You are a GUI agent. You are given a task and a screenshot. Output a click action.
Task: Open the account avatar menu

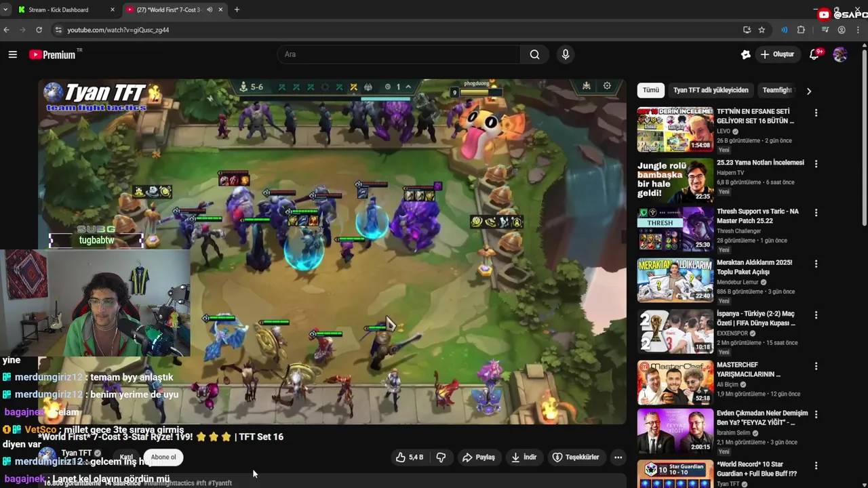[x=840, y=54]
